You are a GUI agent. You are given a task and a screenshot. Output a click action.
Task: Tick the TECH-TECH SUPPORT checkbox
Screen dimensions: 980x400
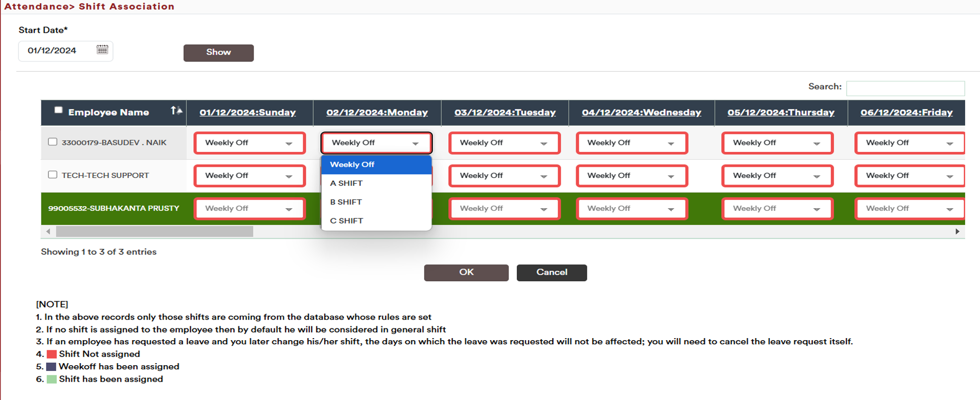point(53,174)
